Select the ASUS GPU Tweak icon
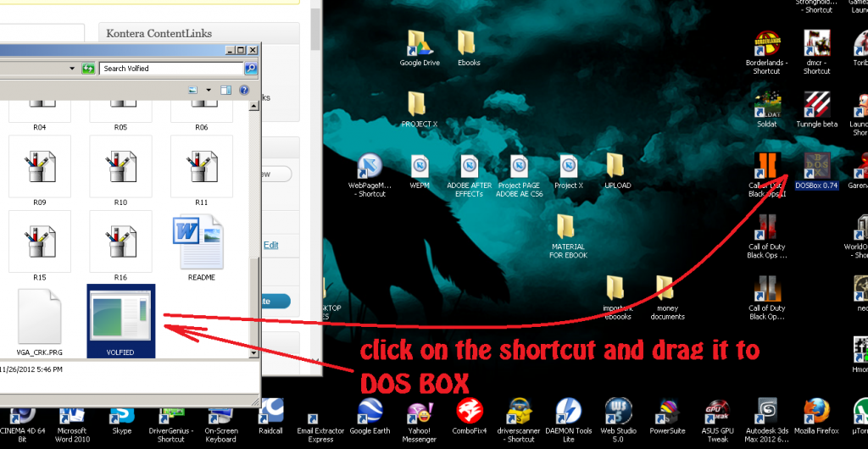Screen dimensions: 868x449 point(717,421)
